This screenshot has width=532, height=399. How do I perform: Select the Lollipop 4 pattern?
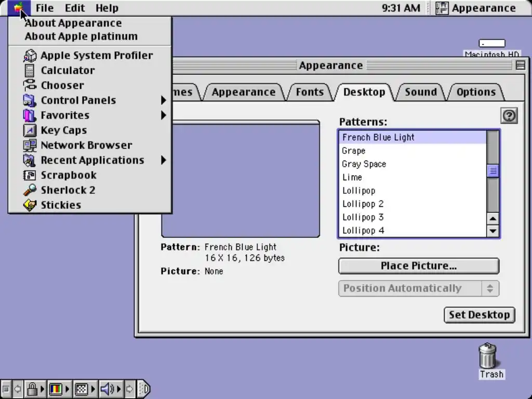point(413,230)
